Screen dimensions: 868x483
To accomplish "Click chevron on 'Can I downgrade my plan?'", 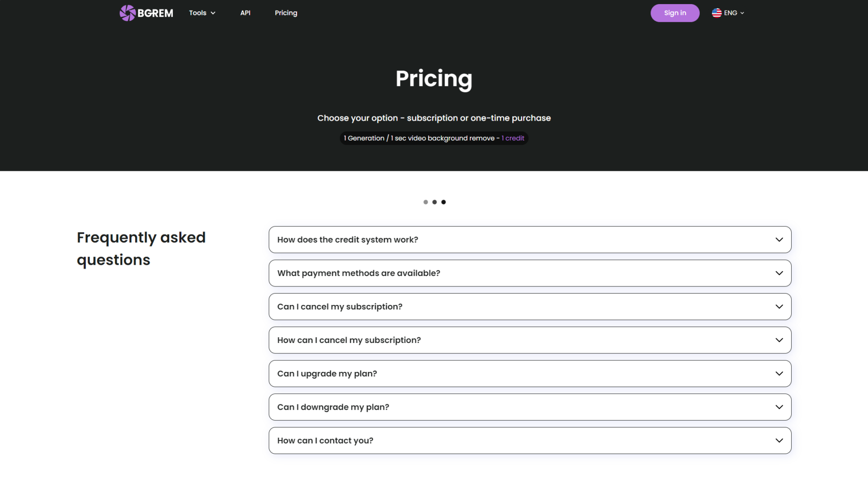I will (x=779, y=407).
